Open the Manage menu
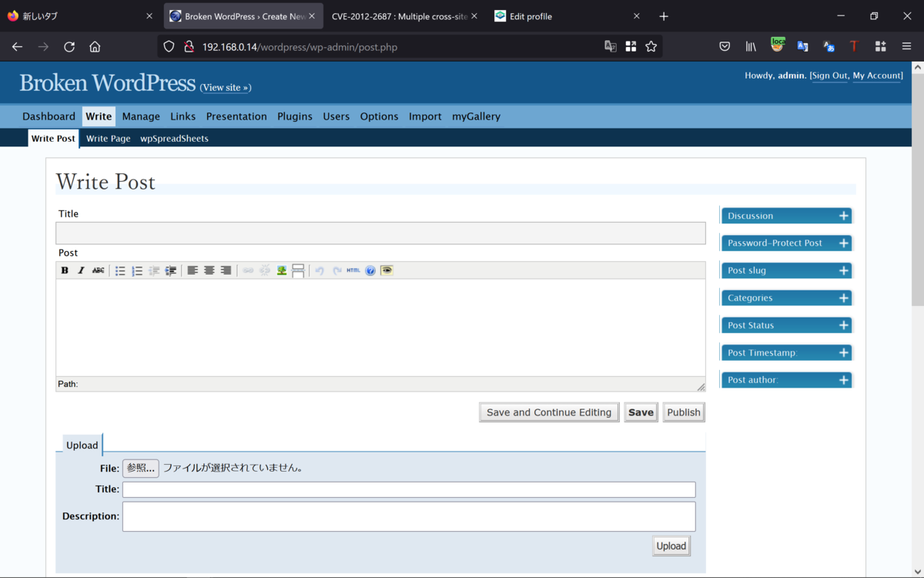The image size is (924, 578). point(141,116)
